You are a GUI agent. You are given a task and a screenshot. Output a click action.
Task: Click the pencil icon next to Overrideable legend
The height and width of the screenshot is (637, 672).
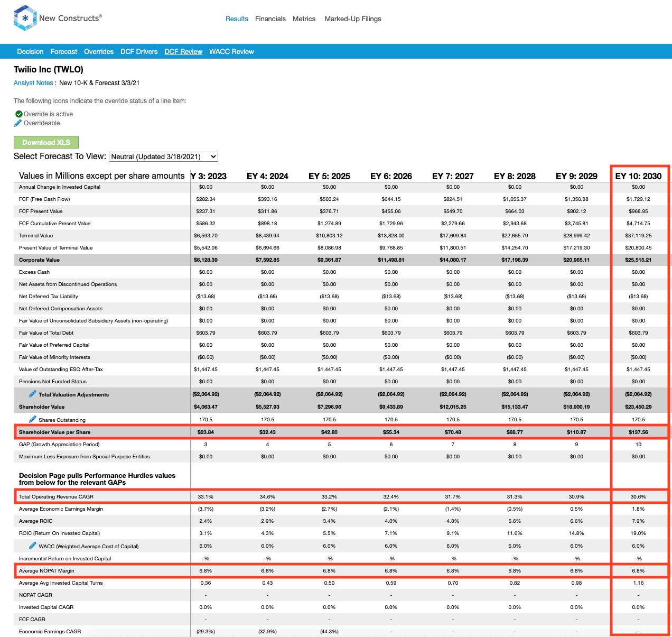[x=18, y=123]
